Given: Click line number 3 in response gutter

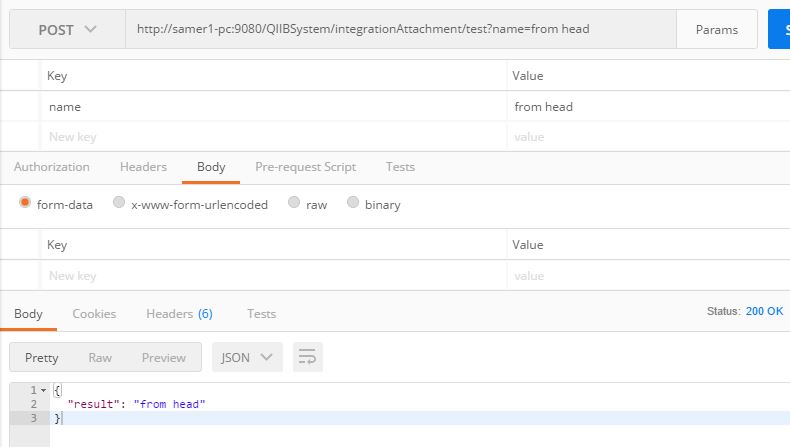Looking at the screenshot, I should coord(34,418).
